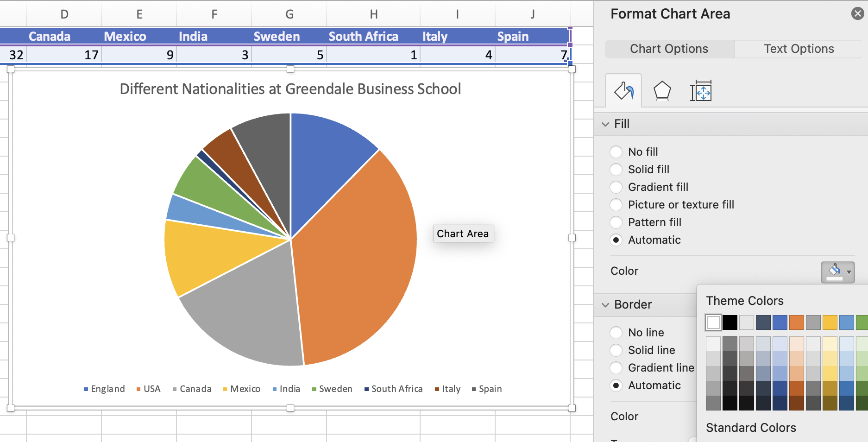
Task: Pick the orange theme color swatch
Action: pos(796,322)
